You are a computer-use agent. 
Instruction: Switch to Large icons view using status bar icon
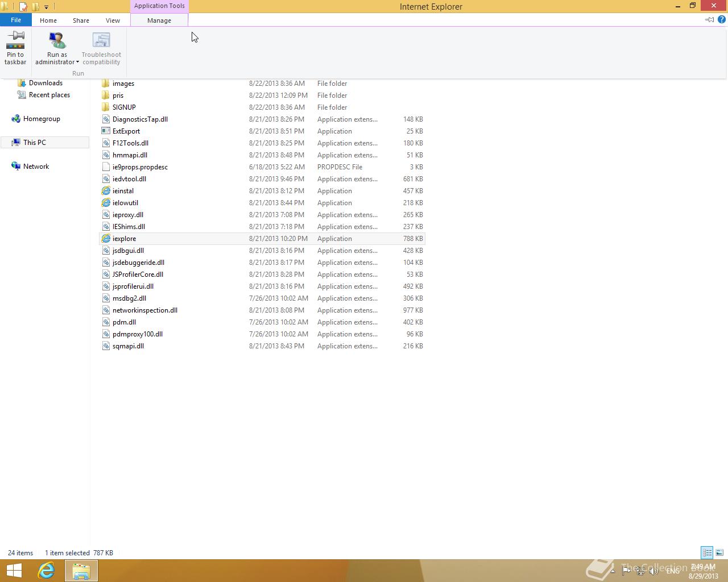point(719,552)
